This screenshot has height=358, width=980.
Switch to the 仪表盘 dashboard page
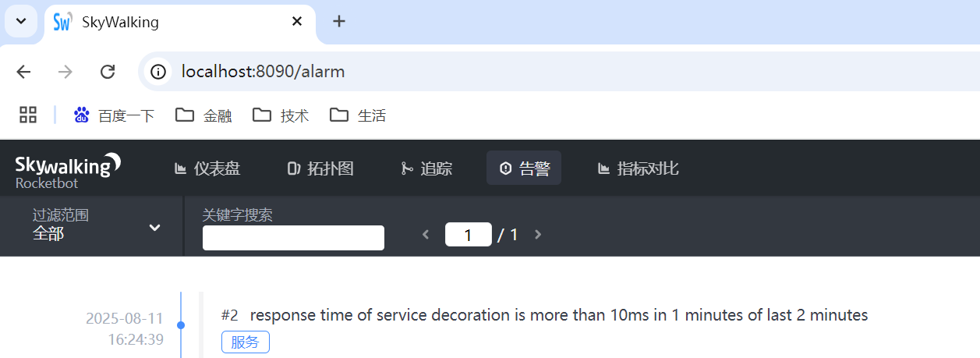(207, 168)
